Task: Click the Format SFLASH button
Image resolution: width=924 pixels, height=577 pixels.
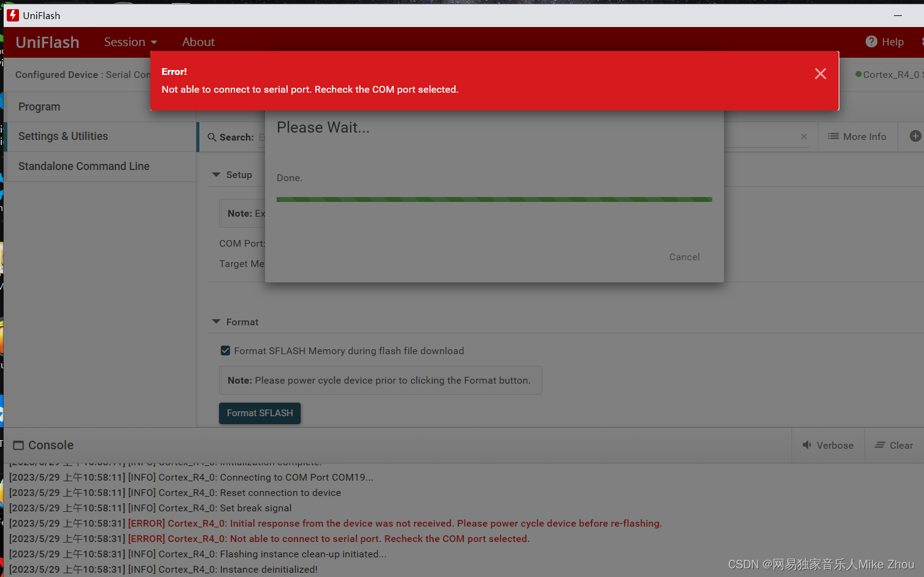Action: [x=260, y=413]
